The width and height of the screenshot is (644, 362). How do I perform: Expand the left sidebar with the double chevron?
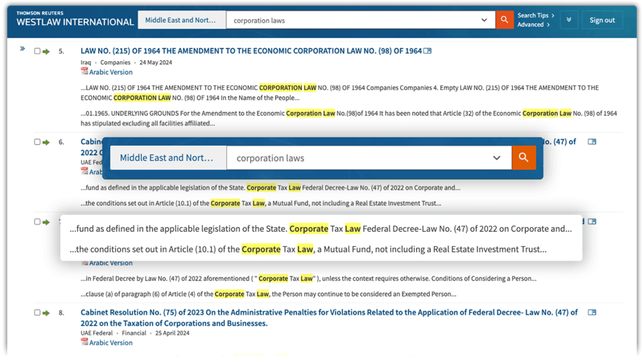click(x=22, y=49)
